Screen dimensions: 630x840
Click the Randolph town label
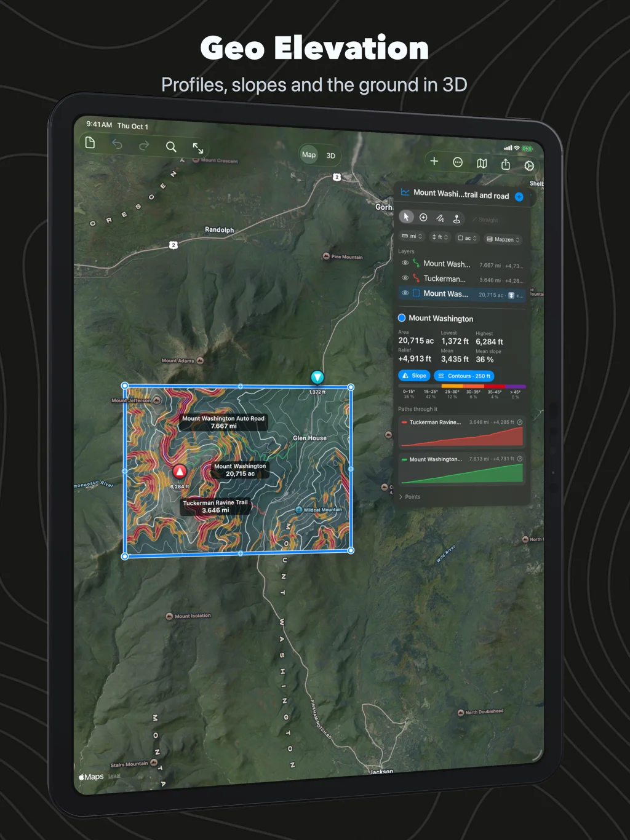[x=220, y=230]
